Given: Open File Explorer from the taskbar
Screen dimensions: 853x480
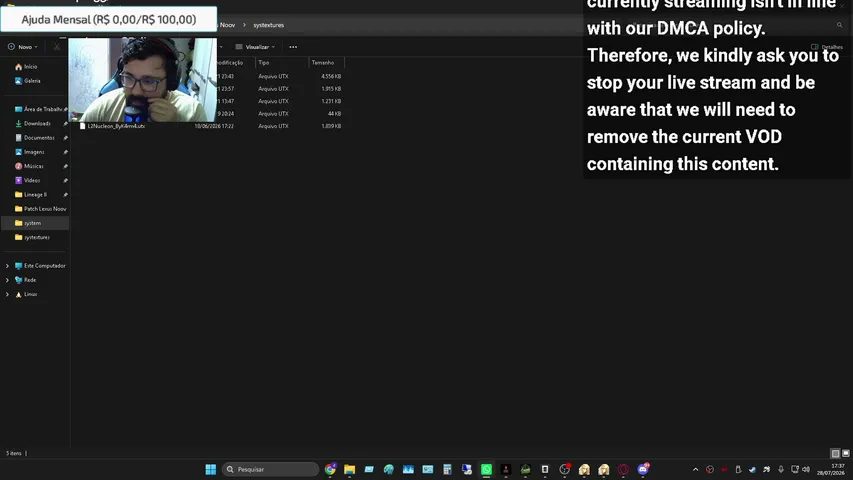Looking at the screenshot, I should click(x=349, y=469).
